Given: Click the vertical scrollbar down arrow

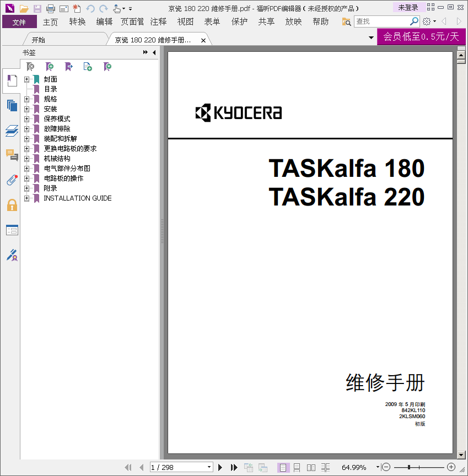Looking at the screenshot, I should [461, 455].
